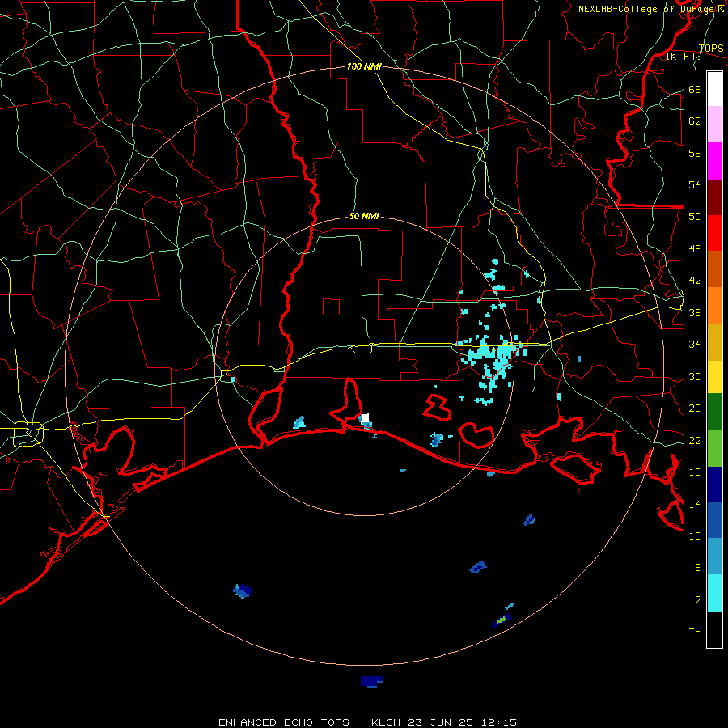Click the 14 value on the legend

coord(695,504)
